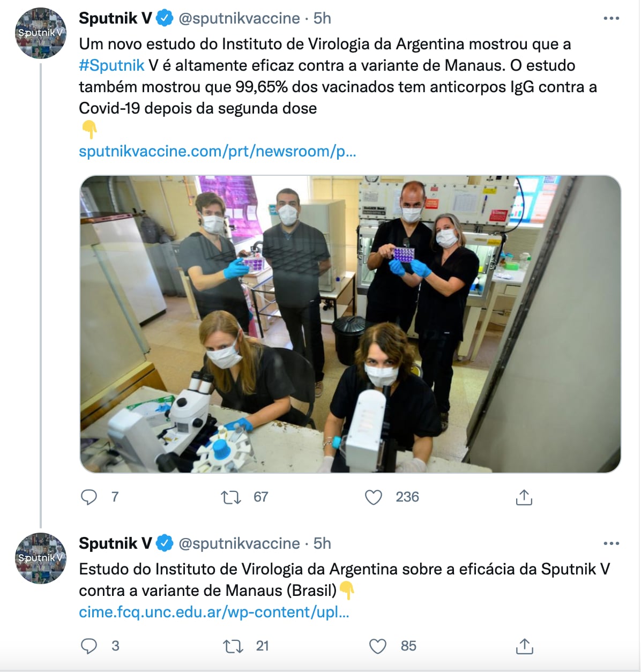Retweet the second tweet with 21 retweets

(x=233, y=646)
